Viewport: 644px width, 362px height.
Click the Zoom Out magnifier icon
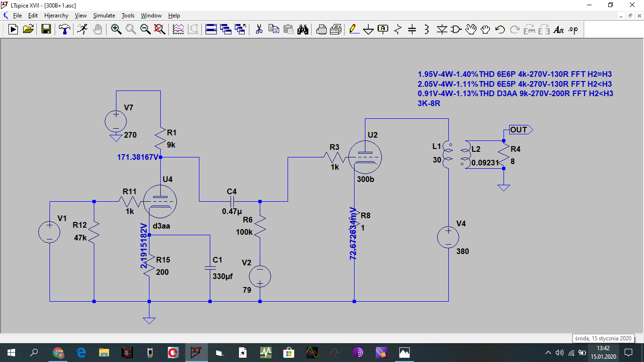point(145,29)
